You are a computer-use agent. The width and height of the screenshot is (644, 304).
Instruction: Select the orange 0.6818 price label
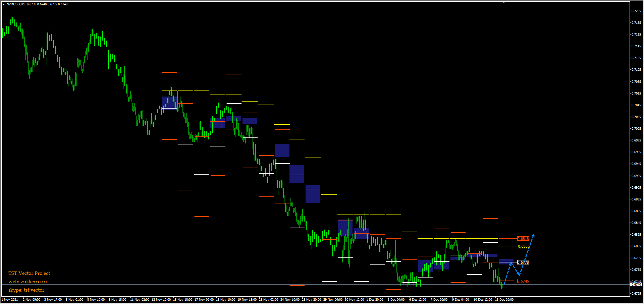523,239
